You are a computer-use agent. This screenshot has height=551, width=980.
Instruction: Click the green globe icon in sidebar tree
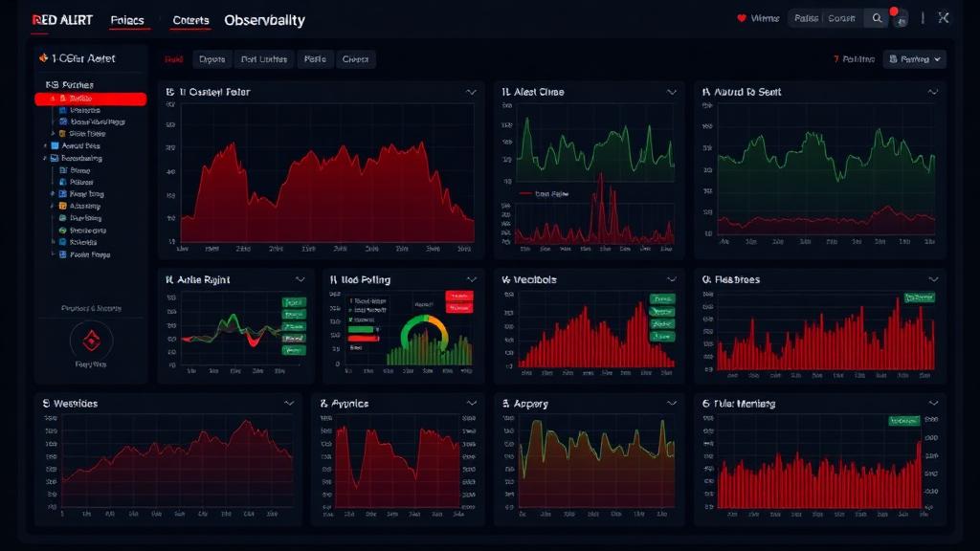(x=62, y=230)
